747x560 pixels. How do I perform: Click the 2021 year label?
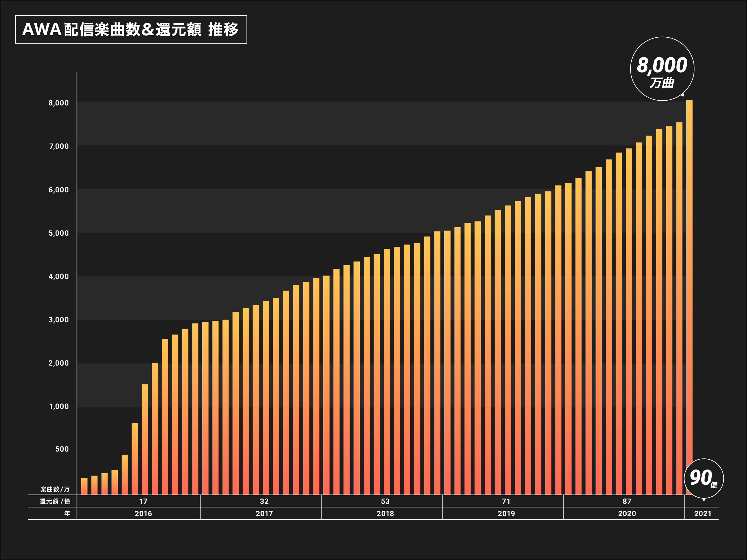coord(702,514)
